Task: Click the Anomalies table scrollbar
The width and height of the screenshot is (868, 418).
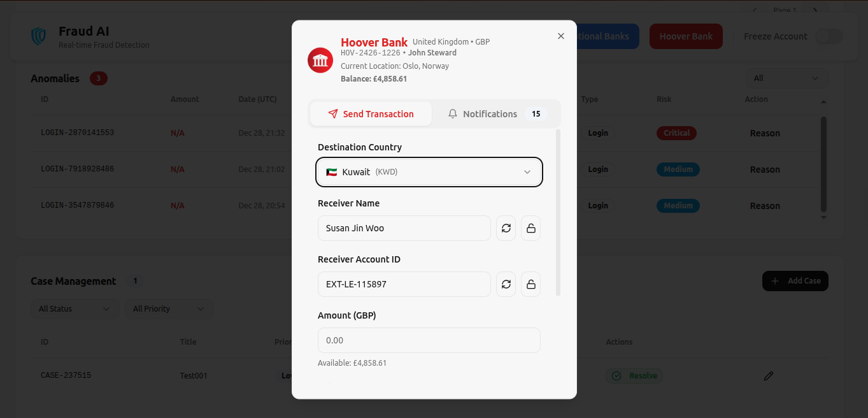Action: (823, 164)
